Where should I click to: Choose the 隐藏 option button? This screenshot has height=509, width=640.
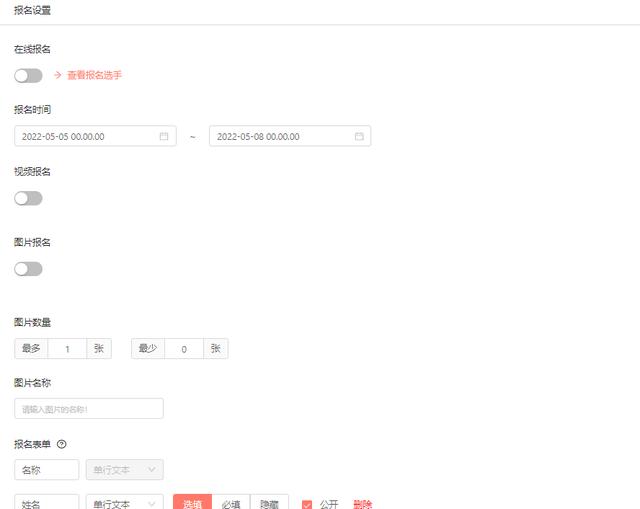(269, 503)
